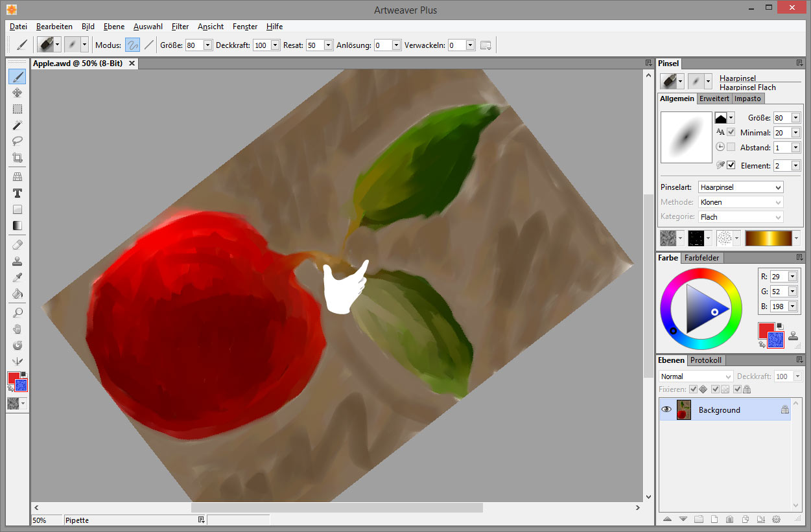Open the Pinsel panel options menu
Viewport: 811px width, 532px height.
pyautogui.click(x=799, y=64)
